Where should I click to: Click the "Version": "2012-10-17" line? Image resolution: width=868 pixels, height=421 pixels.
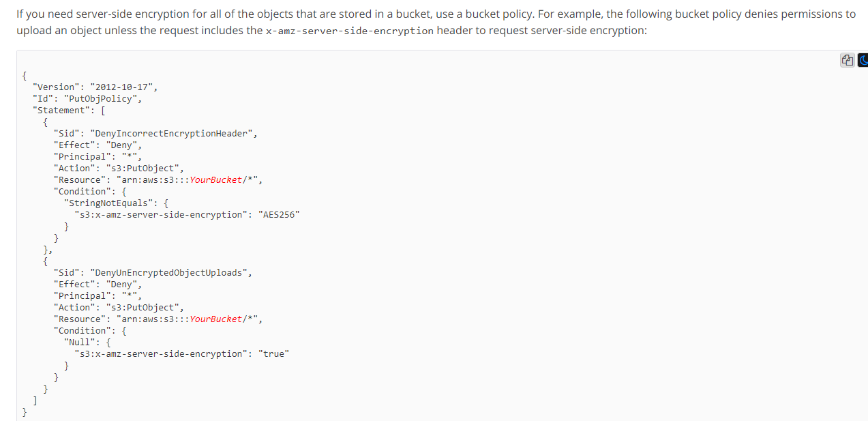click(95, 87)
